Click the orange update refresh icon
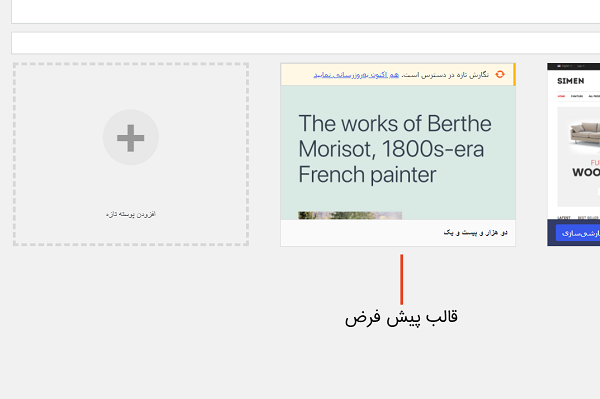The image size is (600, 399). 500,74
